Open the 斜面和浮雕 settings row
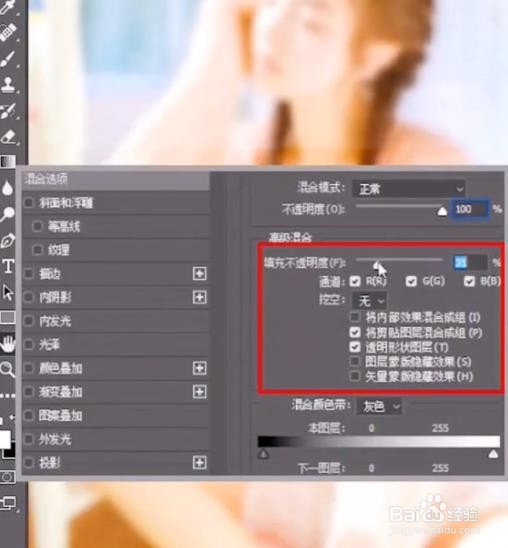 pyautogui.click(x=115, y=203)
